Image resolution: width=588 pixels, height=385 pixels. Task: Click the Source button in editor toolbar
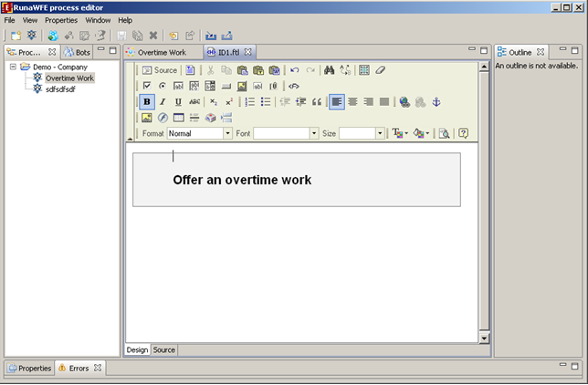pyautogui.click(x=160, y=70)
